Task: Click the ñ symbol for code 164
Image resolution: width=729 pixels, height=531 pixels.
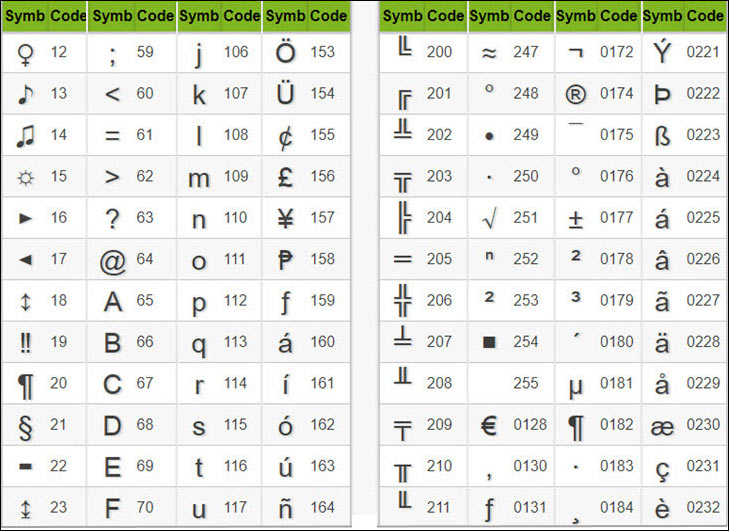Action: coord(285,507)
